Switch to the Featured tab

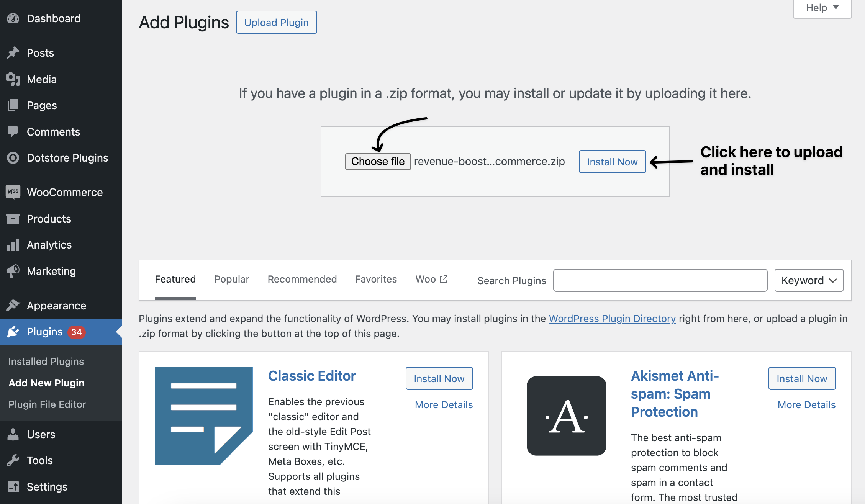tap(175, 280)
